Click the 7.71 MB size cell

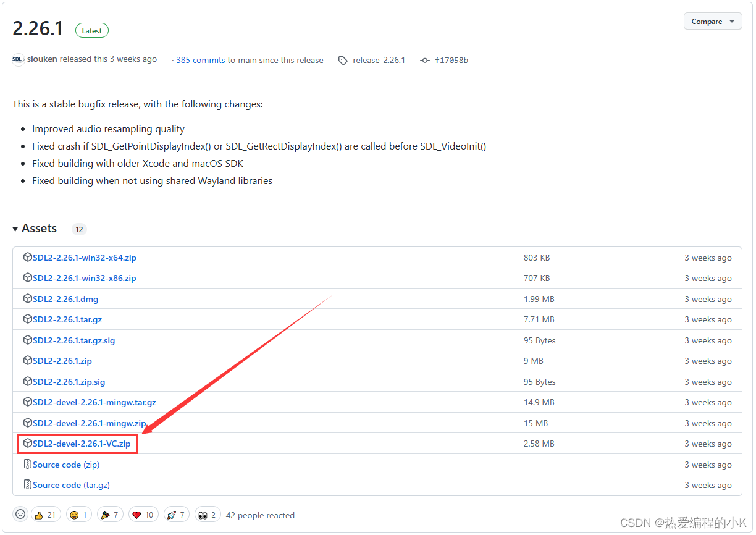pos(539,319)
